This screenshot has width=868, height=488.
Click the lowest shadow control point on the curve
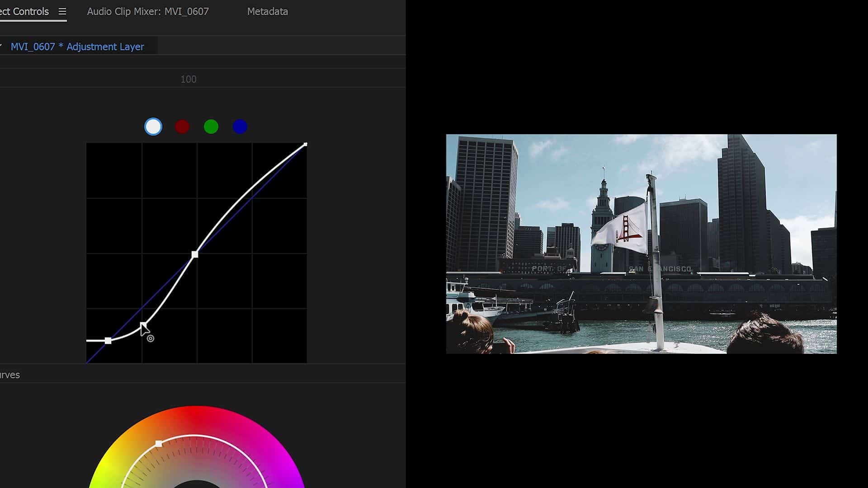tap(108, 341)
